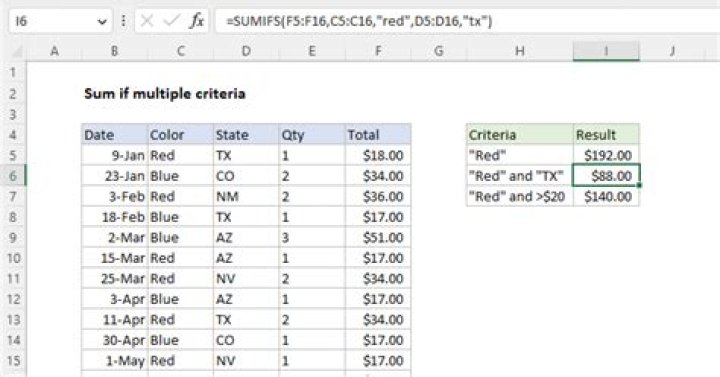720x377 pixels.
Task: Click the state cell CO in 23-Jan row
Action: (x=246, y=176)
